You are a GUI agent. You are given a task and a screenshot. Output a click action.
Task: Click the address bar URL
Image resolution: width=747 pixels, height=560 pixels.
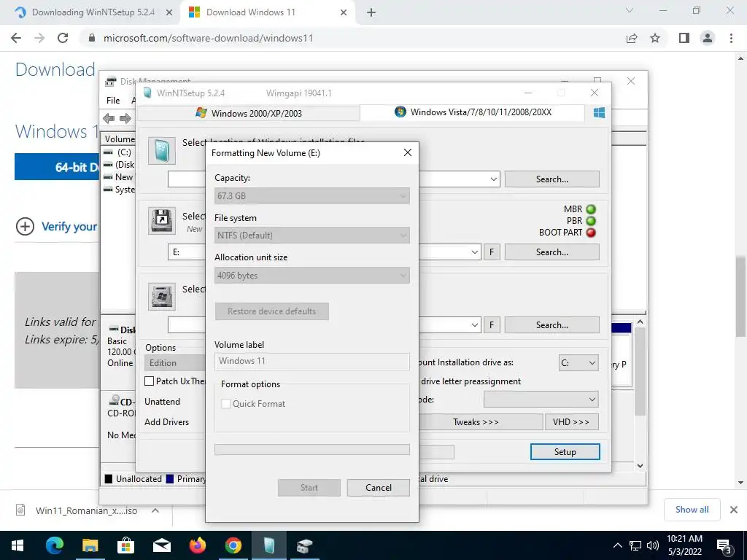tap(208, 38)
